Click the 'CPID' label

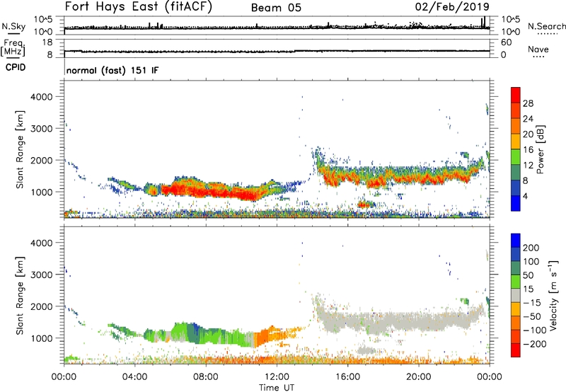click(16, 67)
